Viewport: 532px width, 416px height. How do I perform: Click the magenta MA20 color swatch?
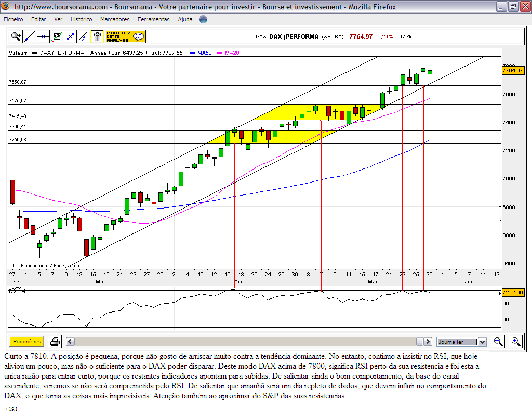pos(220,53)
